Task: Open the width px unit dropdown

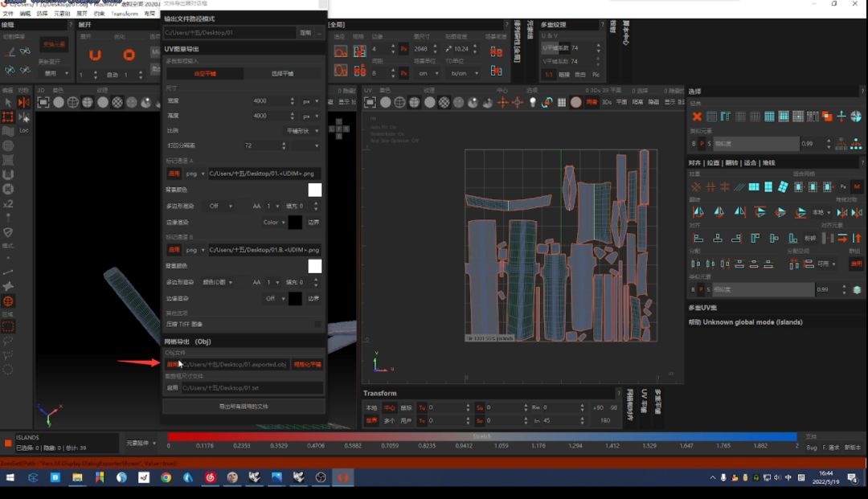Action: 310,101
